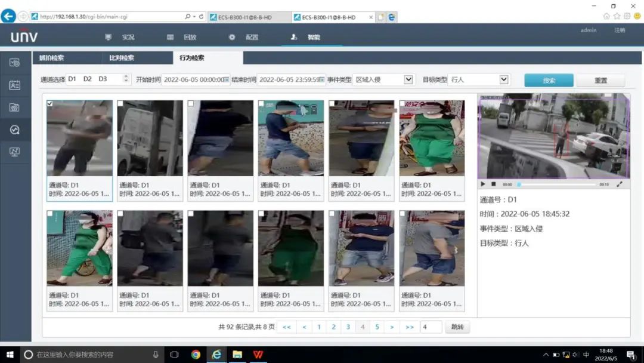Image resolution: width=644 pixels, height=363 pixels.
Task: Launch Chrome from the Windows taskbar
Action: (x=196, y=355)
